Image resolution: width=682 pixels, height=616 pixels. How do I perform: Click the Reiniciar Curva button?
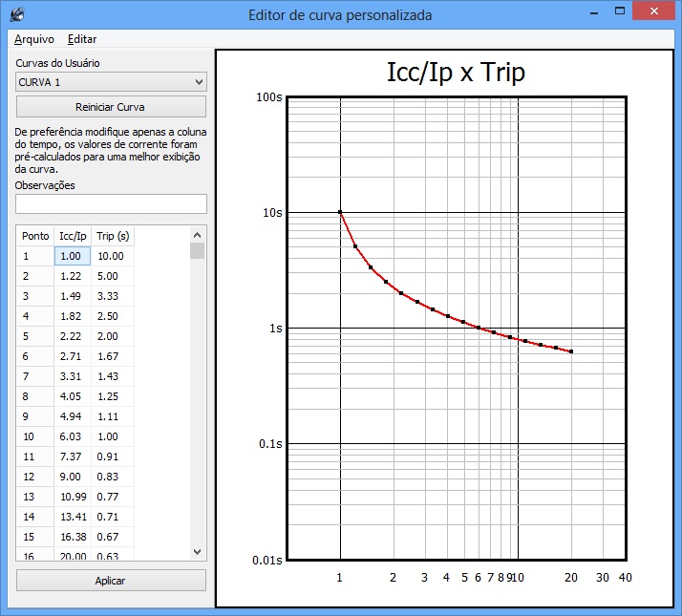click(x=111, y=107)
